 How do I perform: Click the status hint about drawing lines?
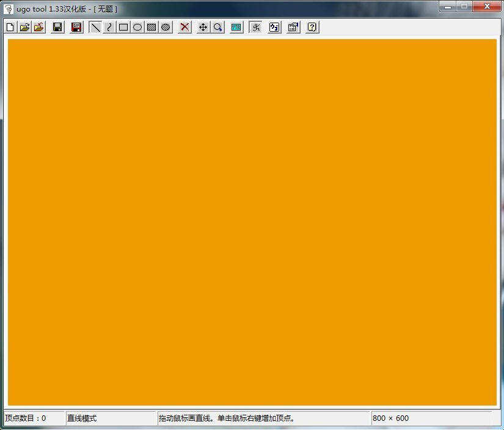227,418
